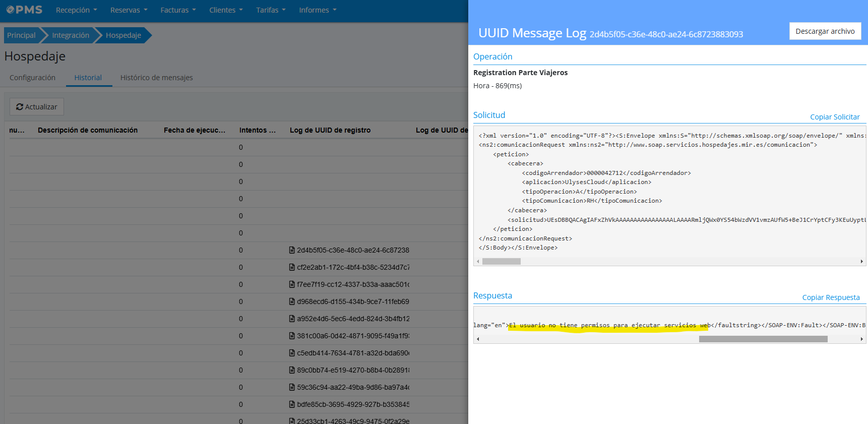868x424 pixels.
Task: Switch to the Configuración tab
Action: (32, 78)
